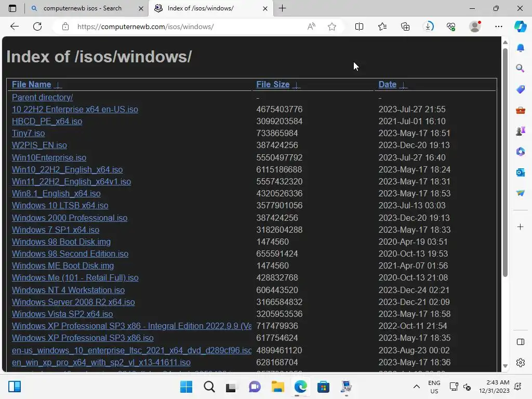
Task: Download Win10_22H2_English_x64.iso link
Action: 67,170
